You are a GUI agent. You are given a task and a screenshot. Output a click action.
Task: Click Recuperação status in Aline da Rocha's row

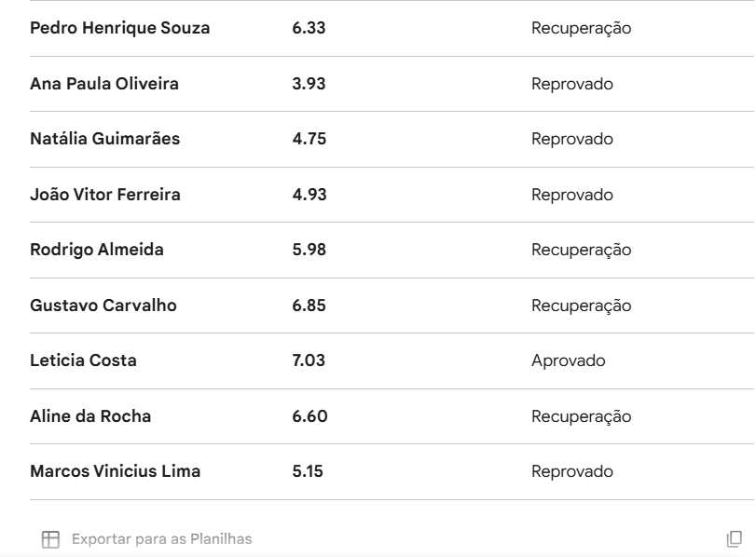click(581, 416)
